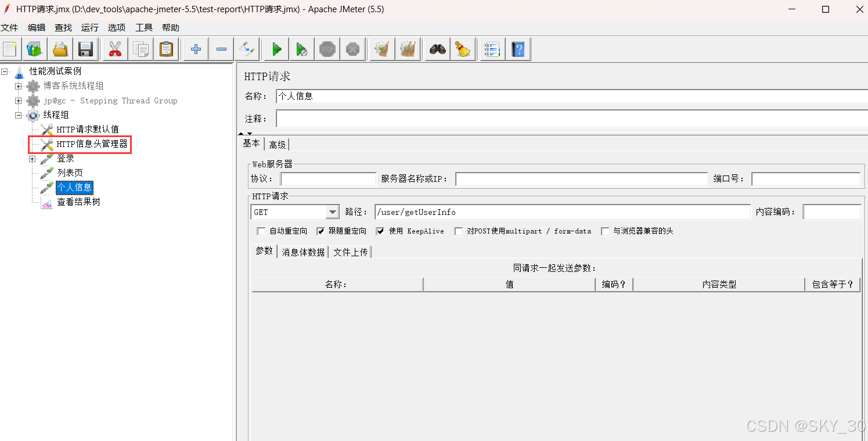
Task: Collapse the 性能测试案例 root node
Action: 5,71
